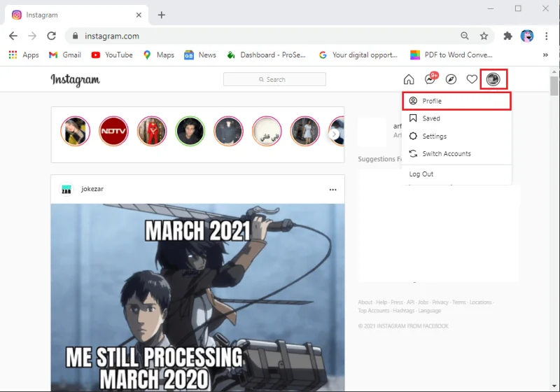Screen dimensions: 560x392
Task: Open Chrome three-dot menu
Action: tap(547, 36)
